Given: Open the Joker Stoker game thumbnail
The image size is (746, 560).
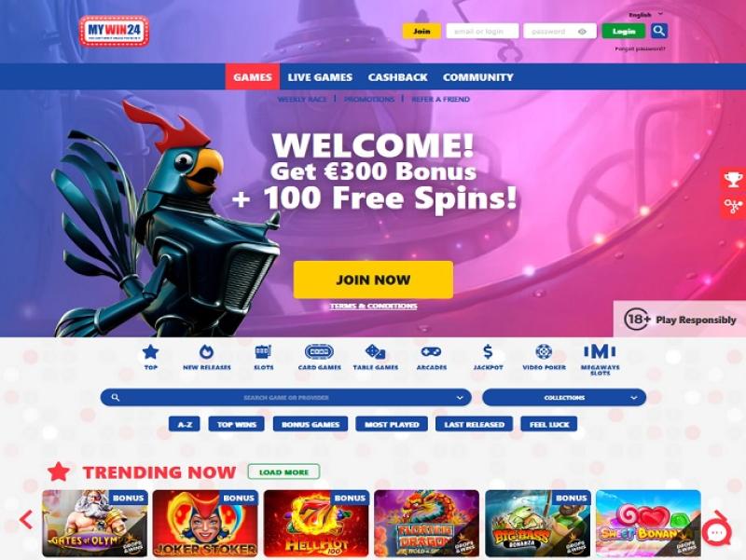Looking at the screenshot, I should point(205,524).
